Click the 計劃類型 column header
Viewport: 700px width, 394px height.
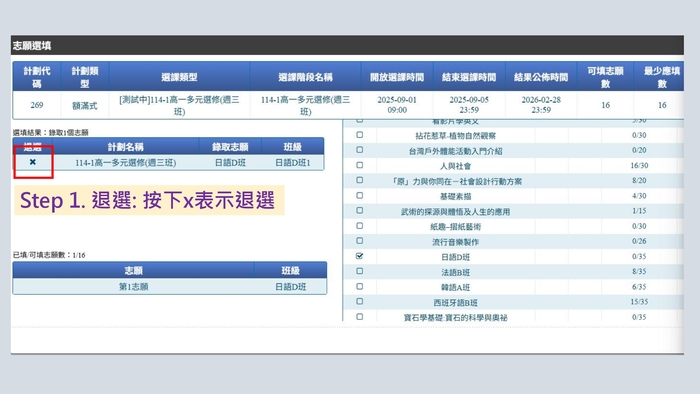pyautogui.click(x=85, y=77)
